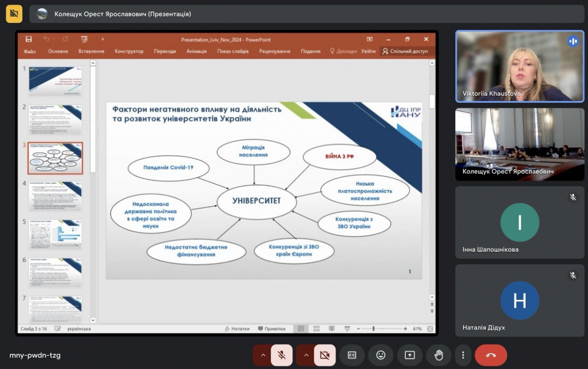Raise your hand in the meeting
Screen dimensions: 588x369
[439, 355]
